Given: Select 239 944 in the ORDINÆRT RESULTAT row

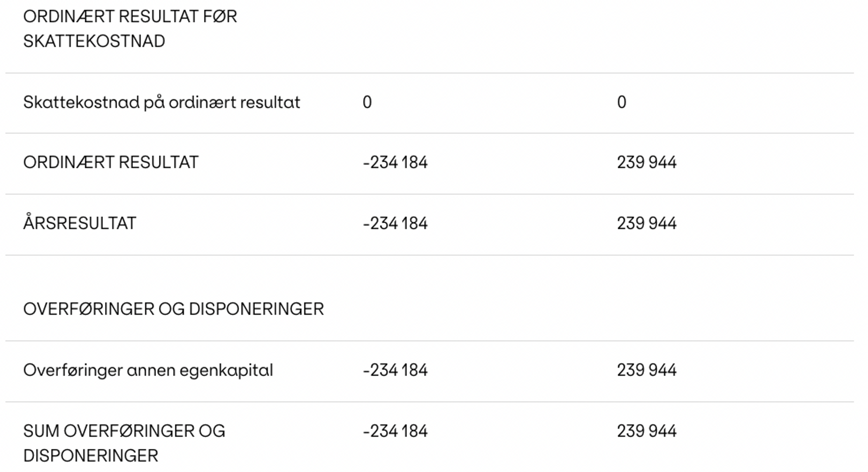Looking at the screenshot, I should tap(647, 162).
